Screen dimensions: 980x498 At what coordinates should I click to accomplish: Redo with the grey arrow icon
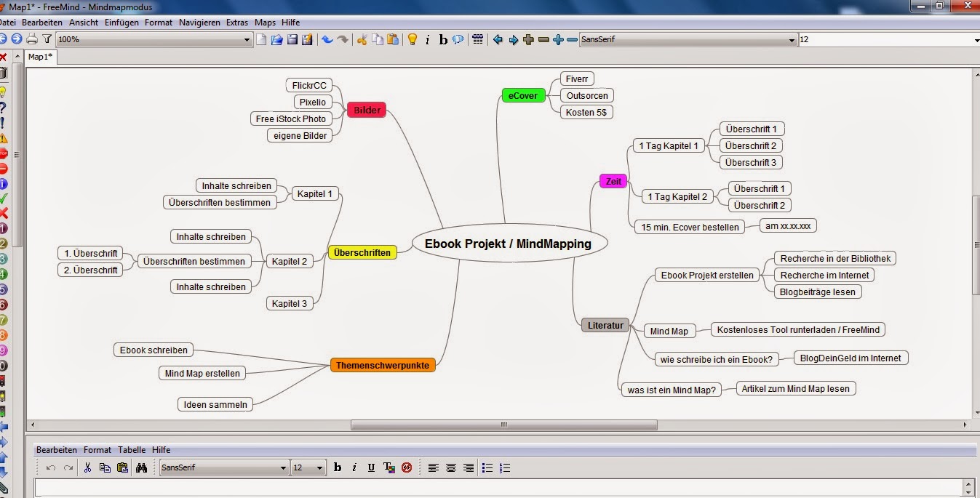pos(342,39)
